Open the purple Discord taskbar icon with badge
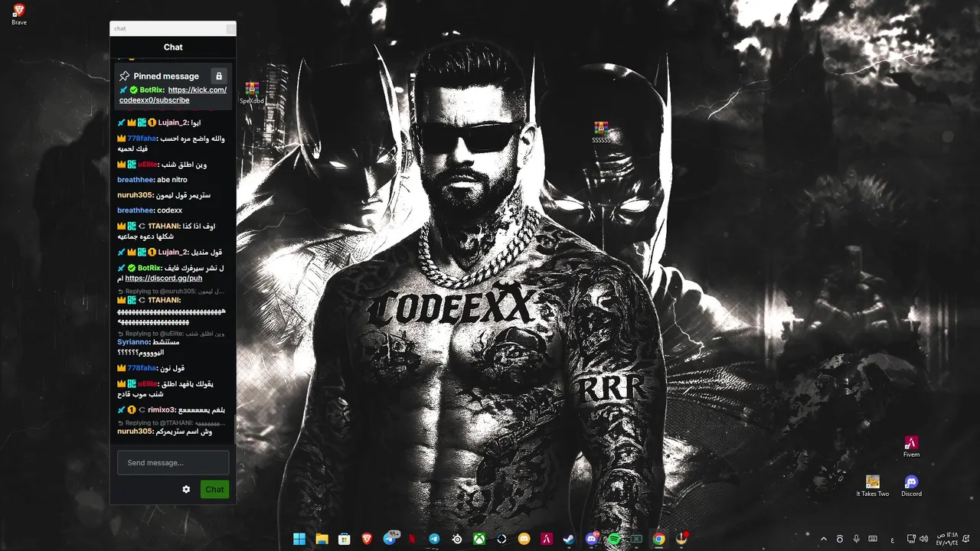This screenshot has height=551, width=980. click(x=592, y=539)
